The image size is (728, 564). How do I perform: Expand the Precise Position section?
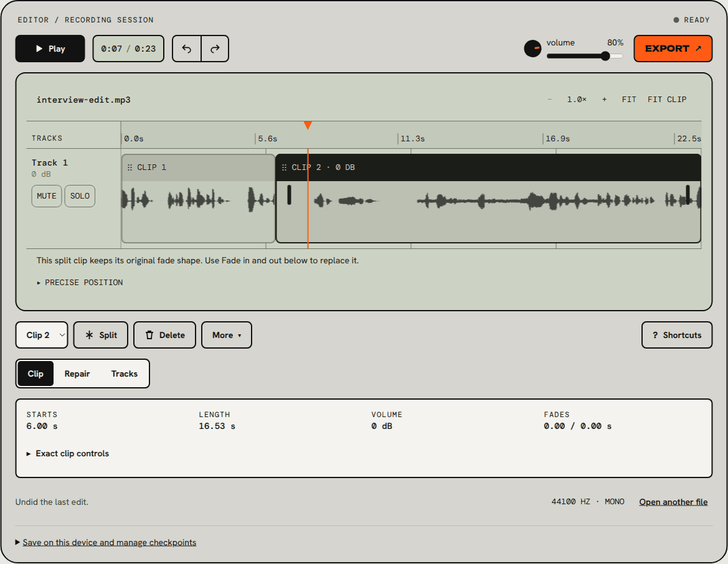80,283
